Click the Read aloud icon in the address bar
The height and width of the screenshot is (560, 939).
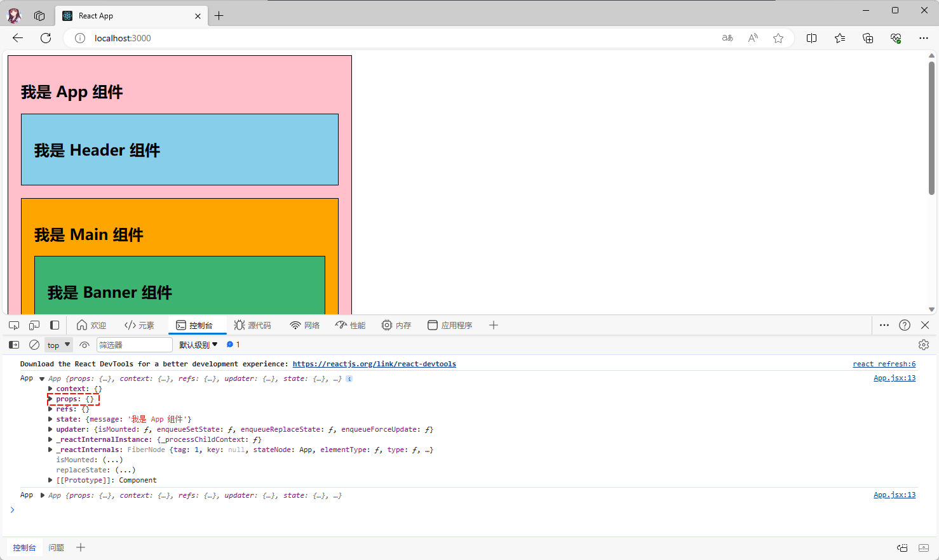(753, 38)
